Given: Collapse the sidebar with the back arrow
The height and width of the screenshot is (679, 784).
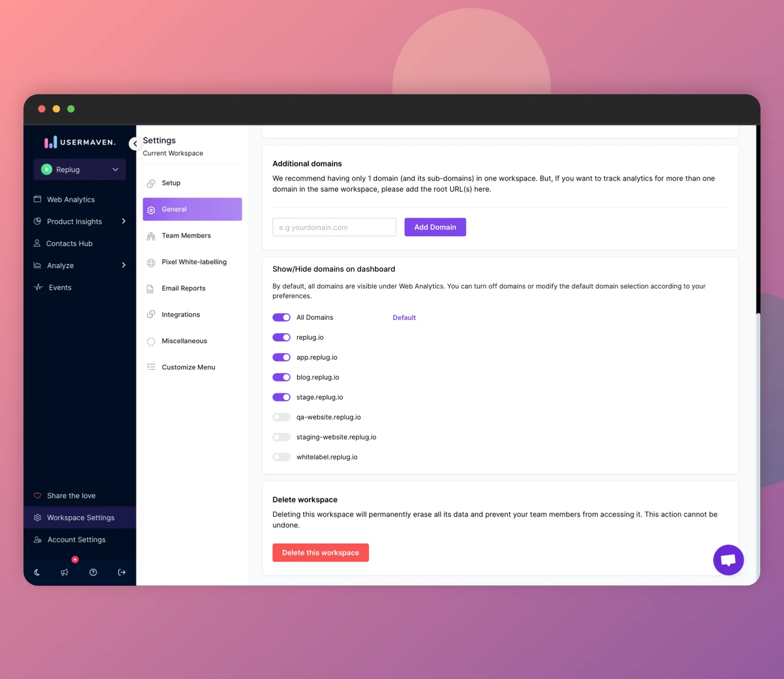Looking at the screenshot, I should coord(135,144).
